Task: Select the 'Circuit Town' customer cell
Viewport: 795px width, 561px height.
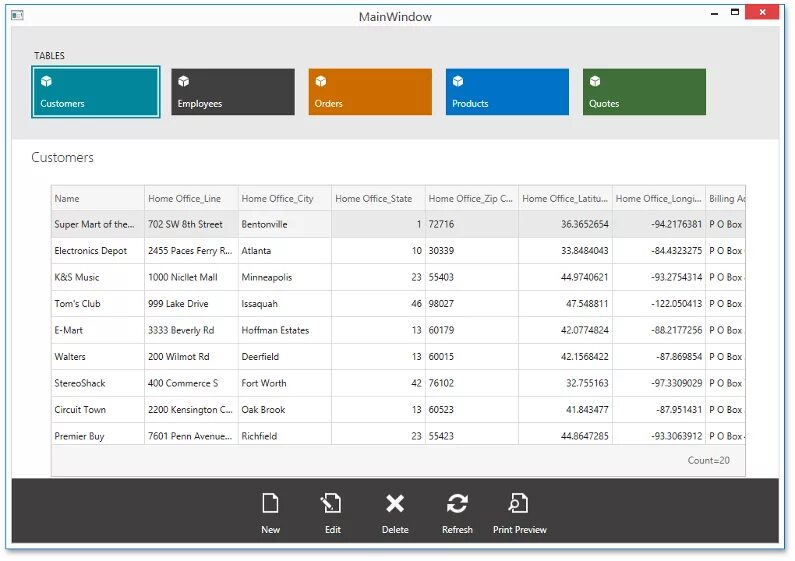Action: 98,409
